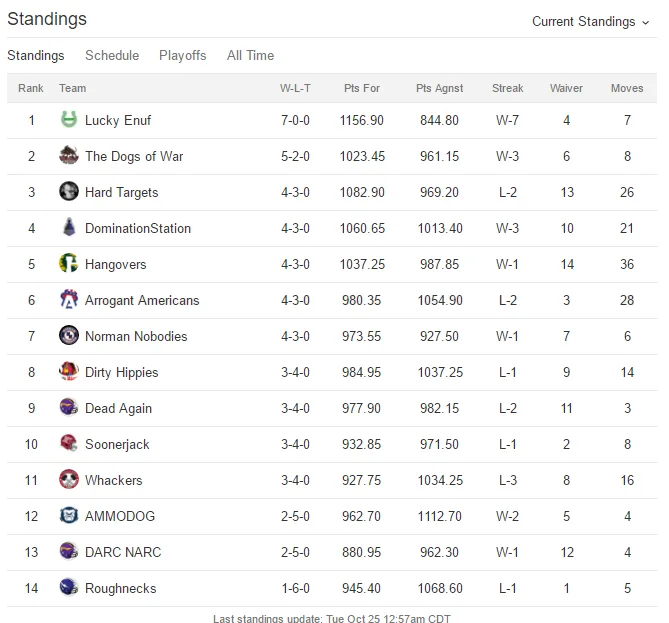
Task: Open the Dead Again team page
Action: pos(118,408)
